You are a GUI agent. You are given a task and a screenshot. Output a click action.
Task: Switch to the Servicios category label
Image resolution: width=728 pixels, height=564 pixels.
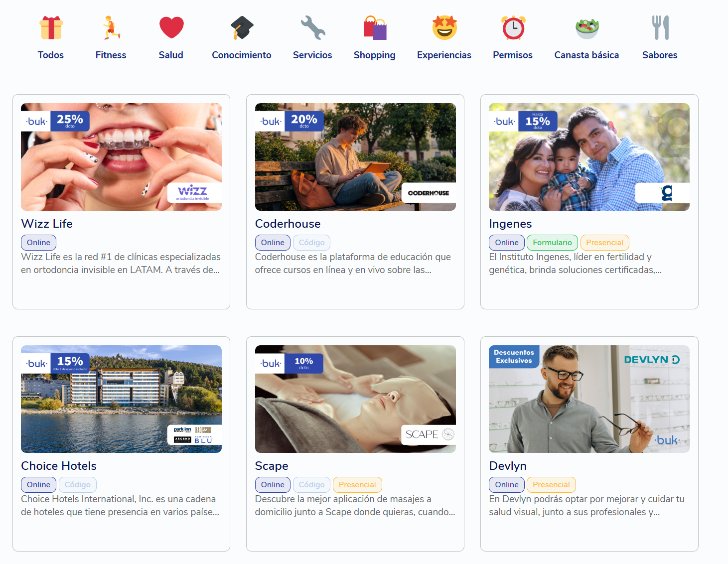[x=312, y=55]
